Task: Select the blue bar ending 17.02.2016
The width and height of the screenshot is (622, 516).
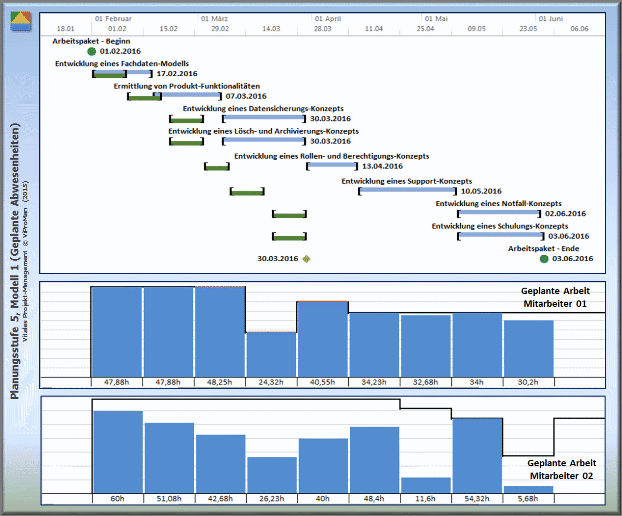Action: pyautogui.click(x=123, y=73)
